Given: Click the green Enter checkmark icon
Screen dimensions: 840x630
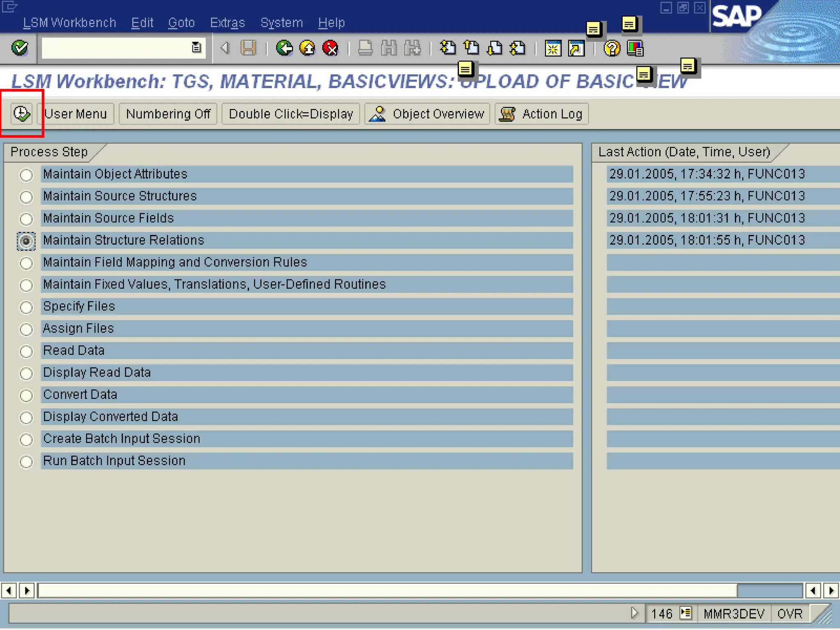Looking at the screenshot, I should tap(20, 48).
